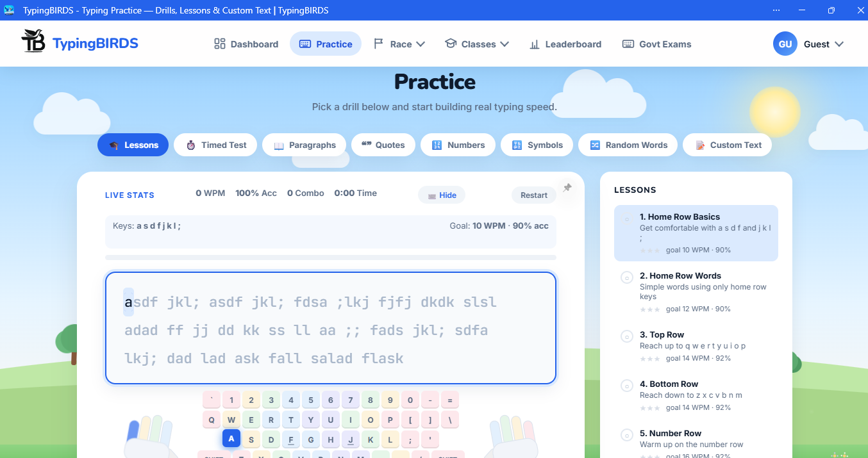Switch to the Symbols drill tab
868x458 pixels.
point(537,145)
